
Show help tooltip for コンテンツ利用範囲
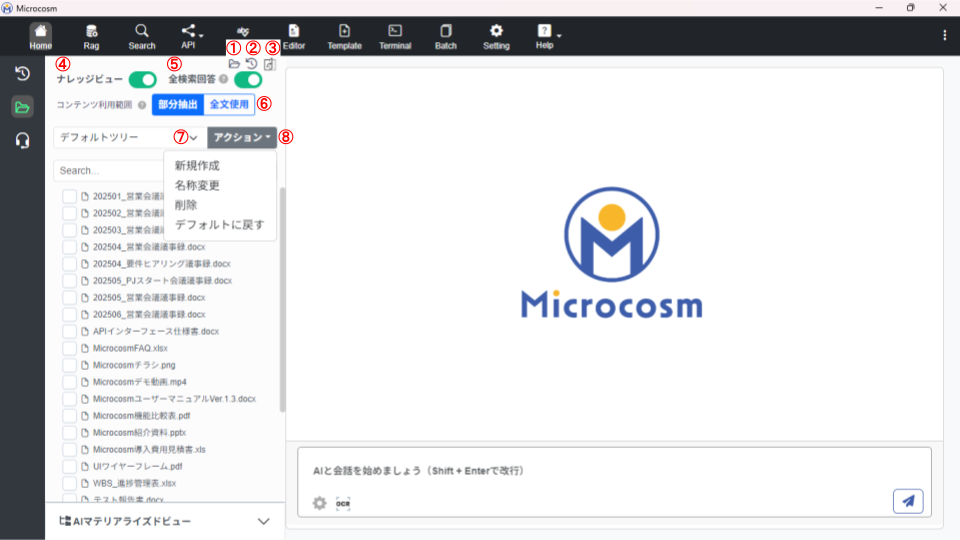[x=142, y=105]
